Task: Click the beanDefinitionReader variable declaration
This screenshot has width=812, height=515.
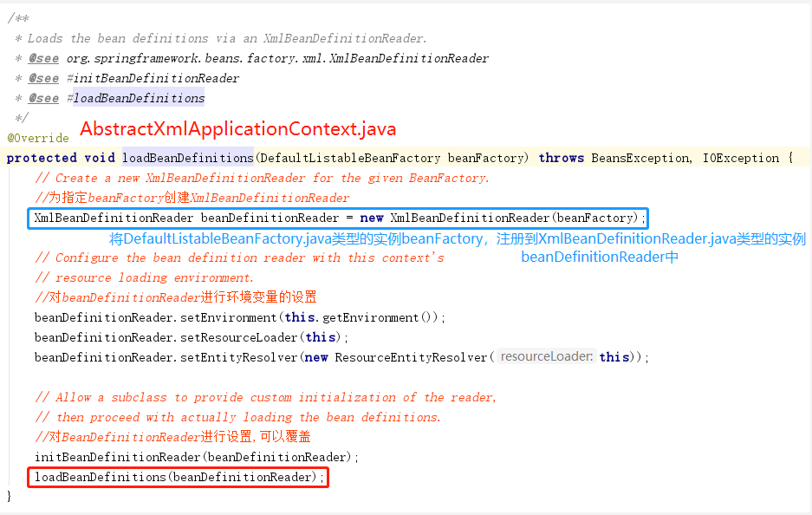Action: click(270, 218)
